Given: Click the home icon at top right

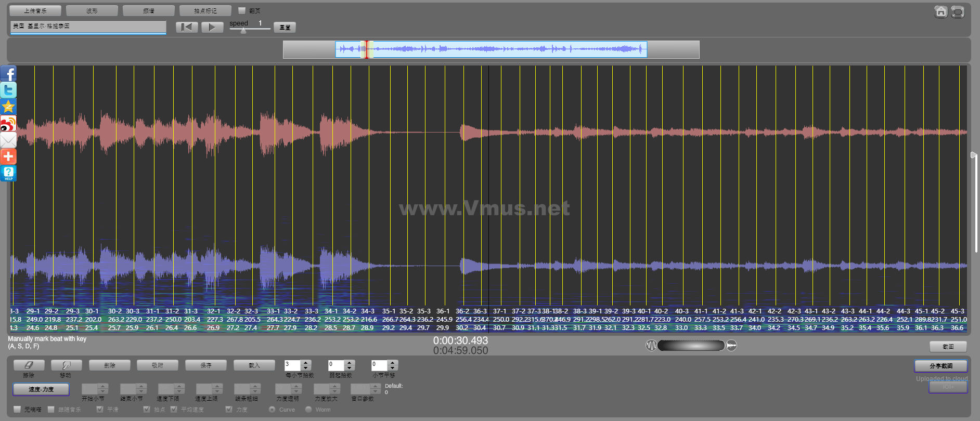Looking at the screenshot, I should click(x=940, y=11).
